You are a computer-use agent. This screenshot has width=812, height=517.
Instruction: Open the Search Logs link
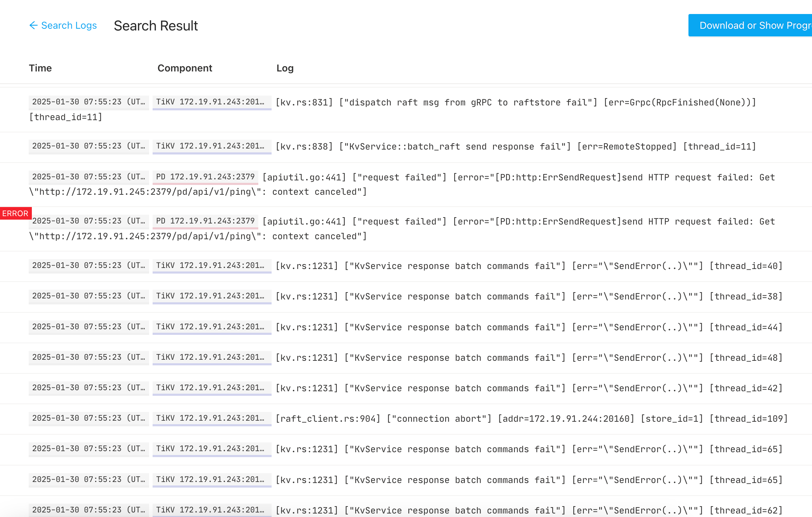69,26
